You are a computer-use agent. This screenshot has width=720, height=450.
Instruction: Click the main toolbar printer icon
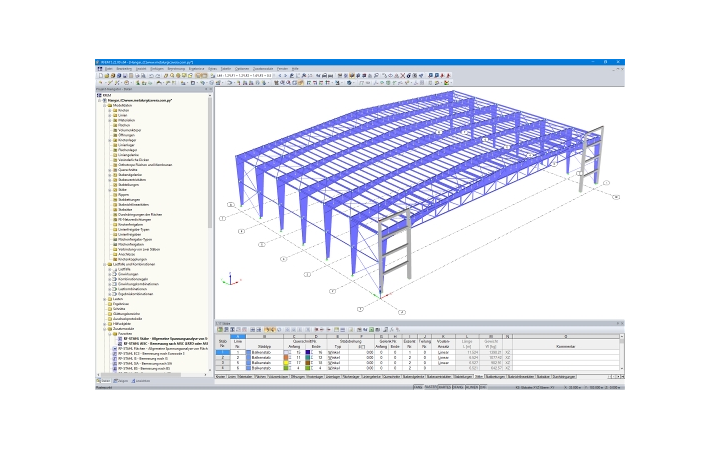pos(137,75)
